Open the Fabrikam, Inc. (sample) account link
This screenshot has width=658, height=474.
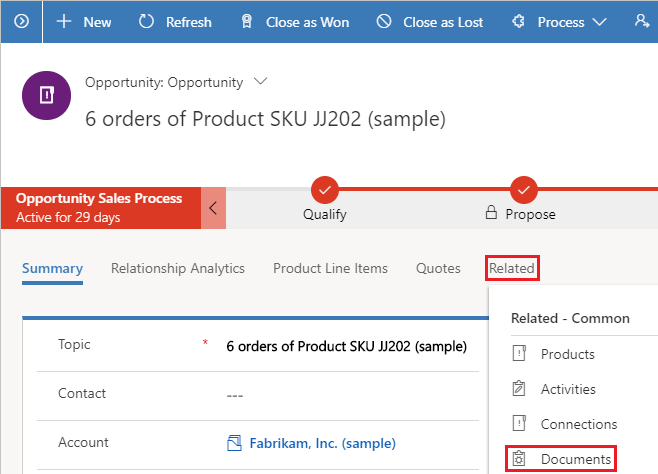(x=311, y=443)
